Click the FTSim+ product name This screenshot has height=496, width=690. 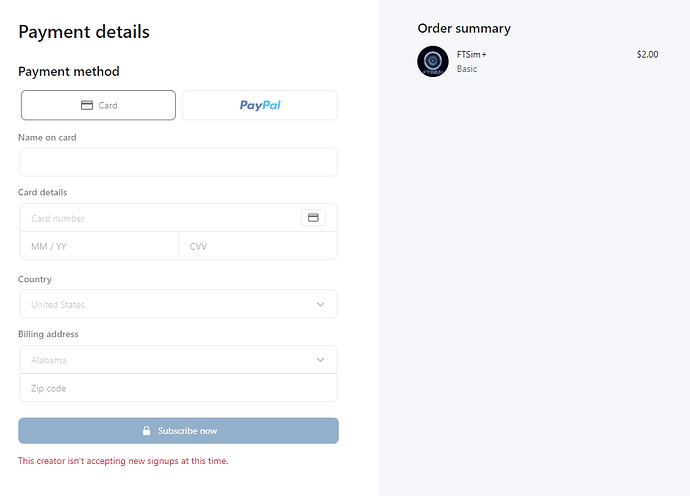tap(472, 55)
